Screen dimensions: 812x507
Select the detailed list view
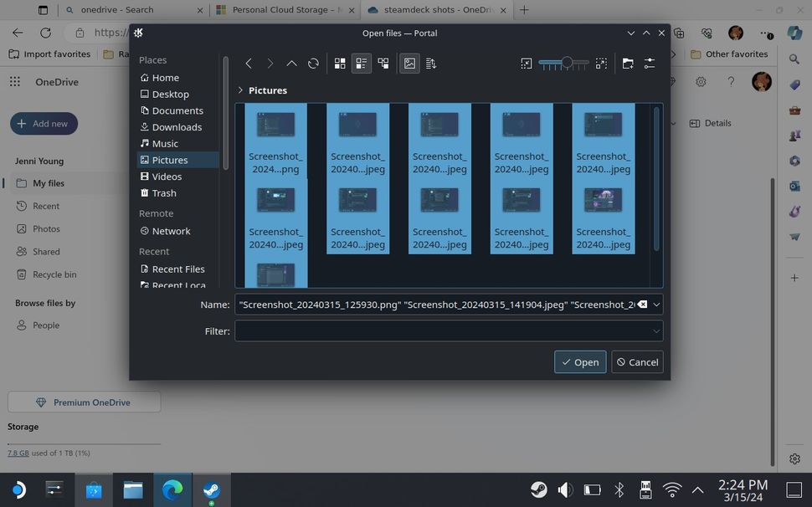361,64
